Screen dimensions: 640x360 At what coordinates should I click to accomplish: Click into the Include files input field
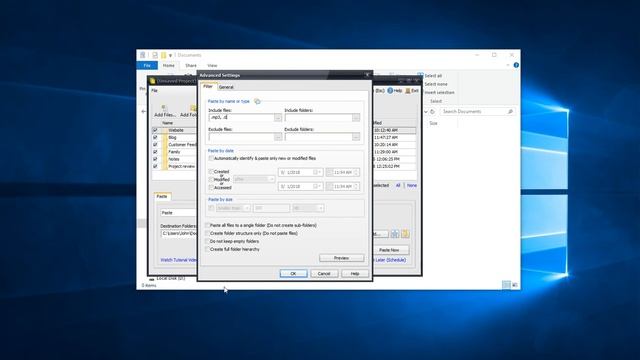[x=241, y=118]
